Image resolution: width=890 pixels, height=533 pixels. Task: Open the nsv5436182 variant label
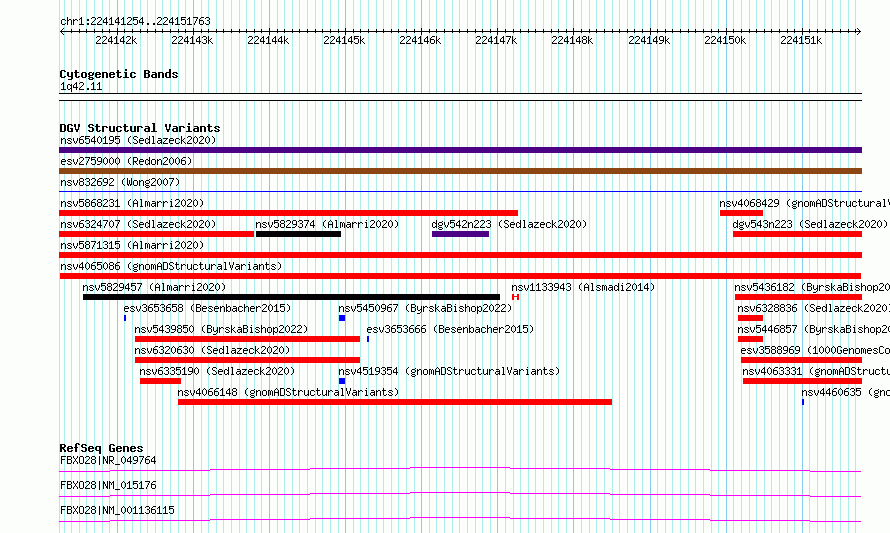point(812,287)
